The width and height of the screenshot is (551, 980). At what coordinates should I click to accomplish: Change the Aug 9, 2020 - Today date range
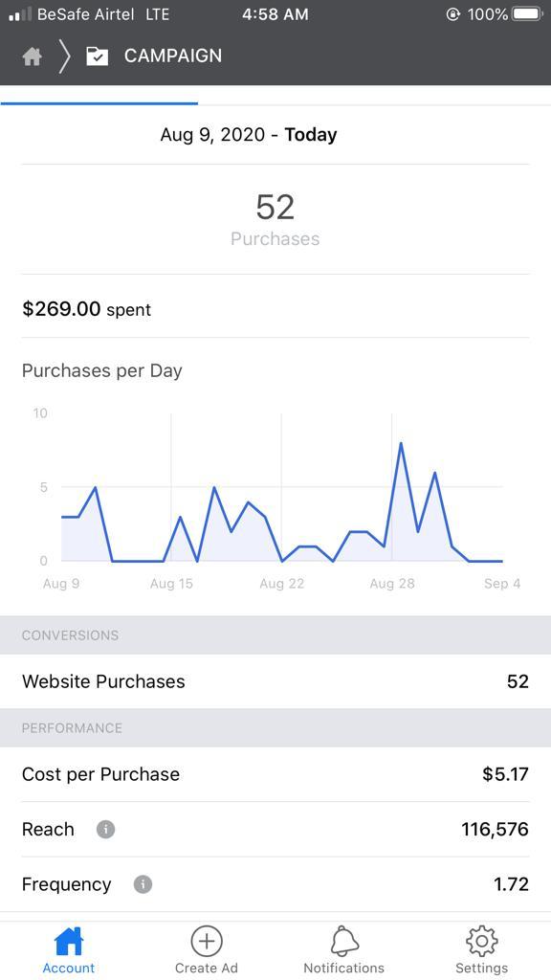249,134
